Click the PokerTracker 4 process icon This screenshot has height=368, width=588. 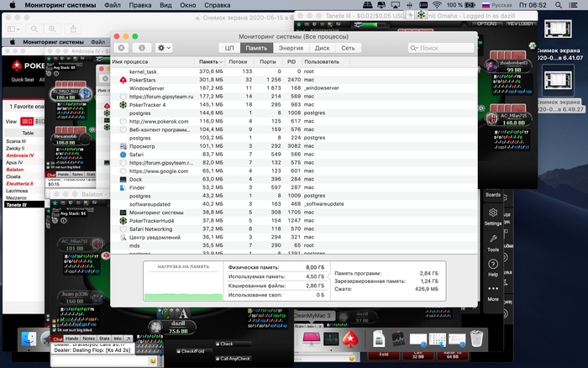tap(123, 105)
